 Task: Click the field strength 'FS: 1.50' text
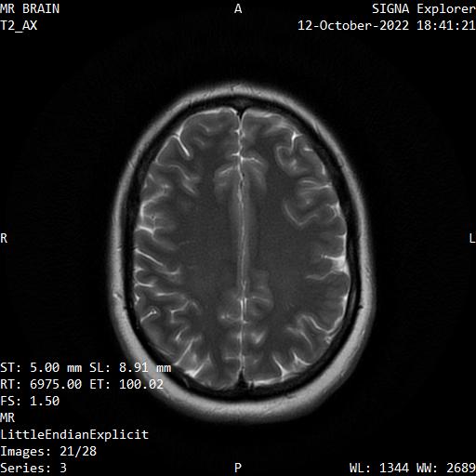tap(30, 401)
